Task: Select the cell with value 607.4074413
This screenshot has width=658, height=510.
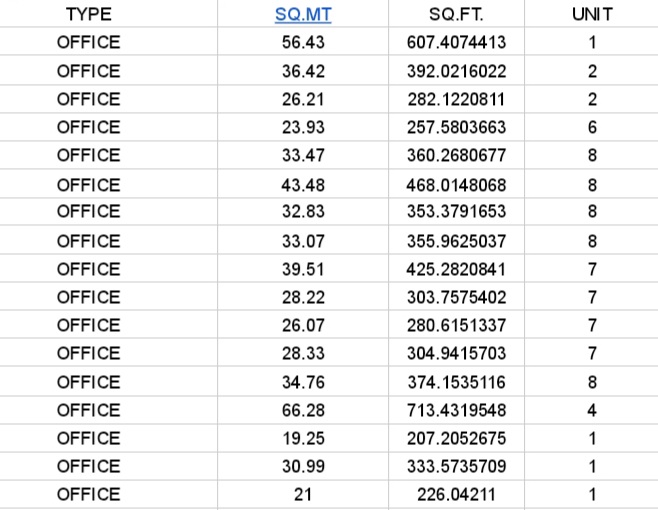Action: point(457,42)
